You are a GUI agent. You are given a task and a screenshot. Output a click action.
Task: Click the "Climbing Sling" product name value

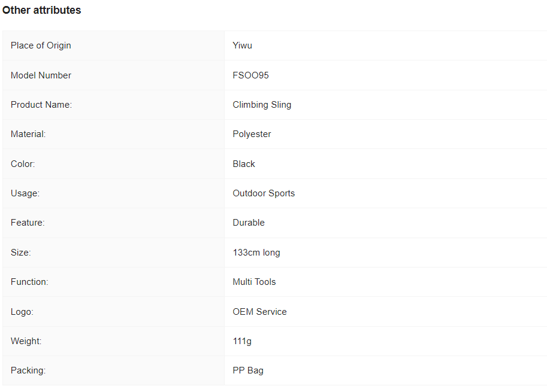tap(262, 105)
